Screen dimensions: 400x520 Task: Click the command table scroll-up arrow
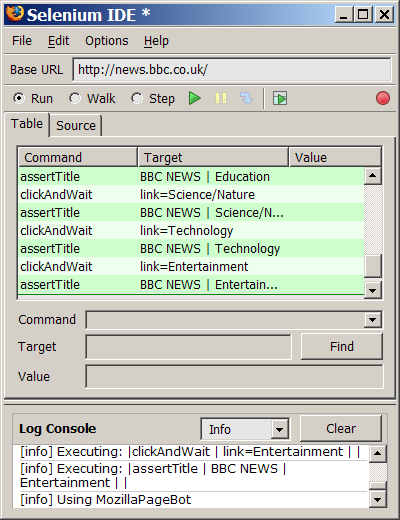click(373, 176)
